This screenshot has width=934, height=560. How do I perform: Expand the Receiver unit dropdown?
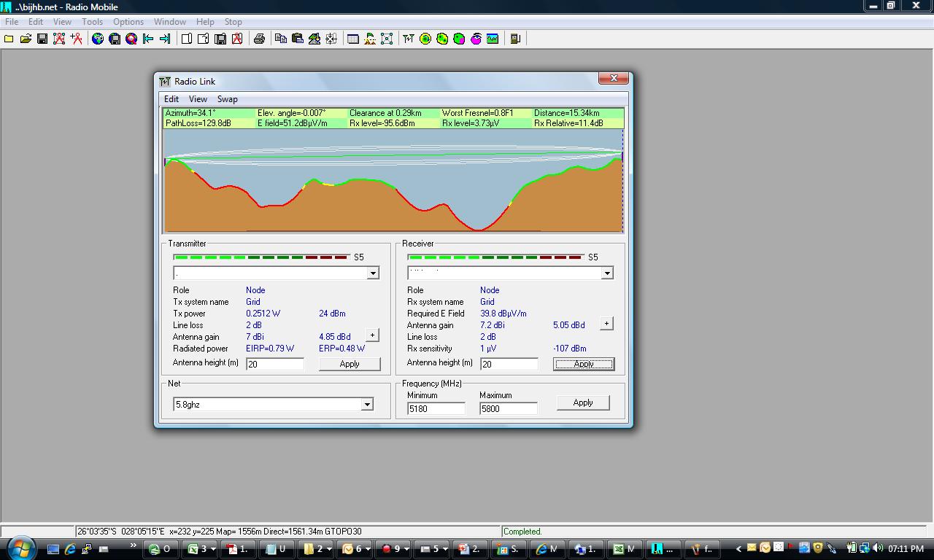(606, 273)
